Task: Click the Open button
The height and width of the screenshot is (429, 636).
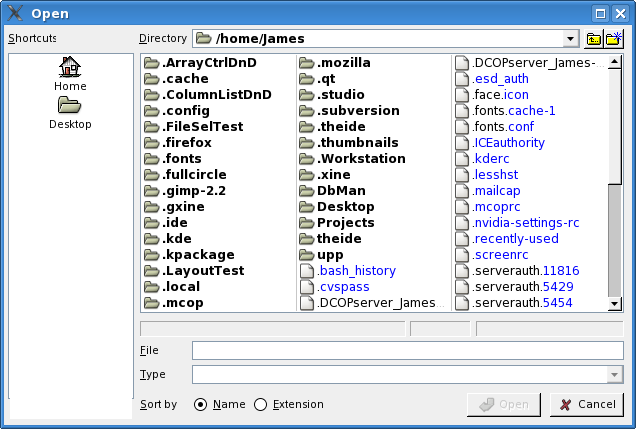Action: (505, 404)
